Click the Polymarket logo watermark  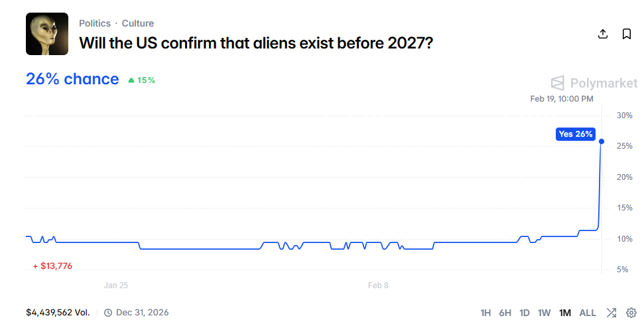point(594,83)
